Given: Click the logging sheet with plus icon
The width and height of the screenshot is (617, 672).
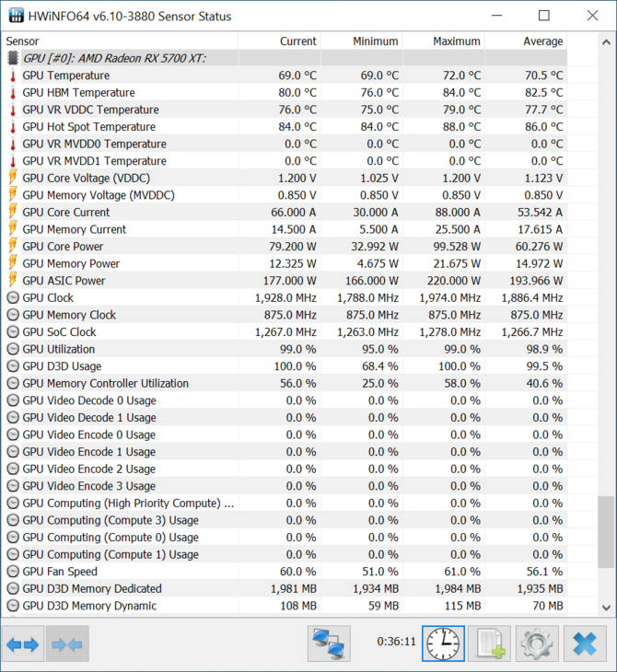Looking at the screenshot, I should [x=490, y=643].
